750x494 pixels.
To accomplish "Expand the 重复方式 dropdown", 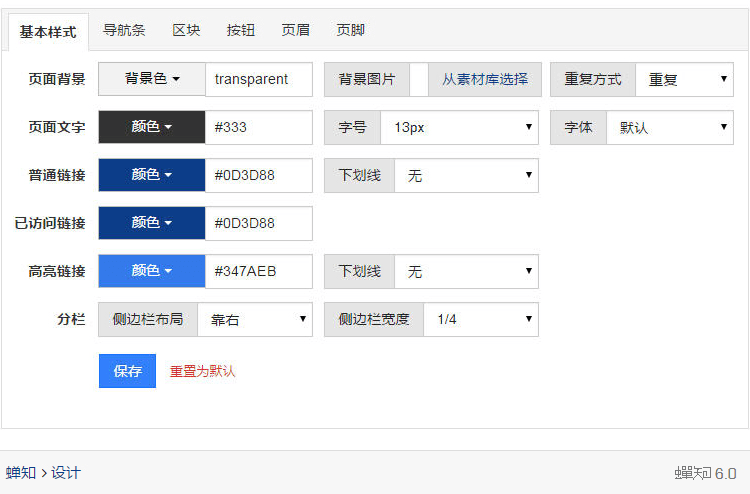I will tap(684, 79).
